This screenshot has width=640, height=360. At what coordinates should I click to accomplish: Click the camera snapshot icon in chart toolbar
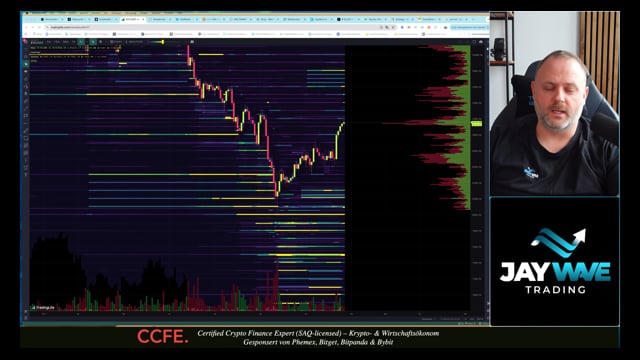point(192,41)
